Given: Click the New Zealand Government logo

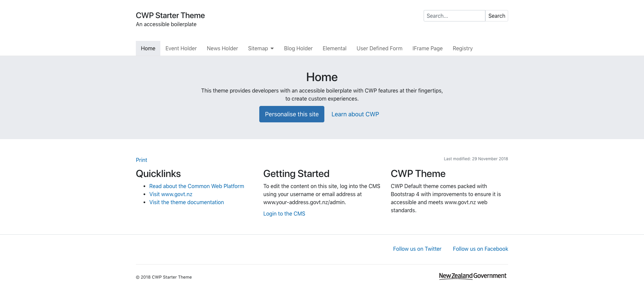Looking at the screenshot, I should tap(473, 276).
